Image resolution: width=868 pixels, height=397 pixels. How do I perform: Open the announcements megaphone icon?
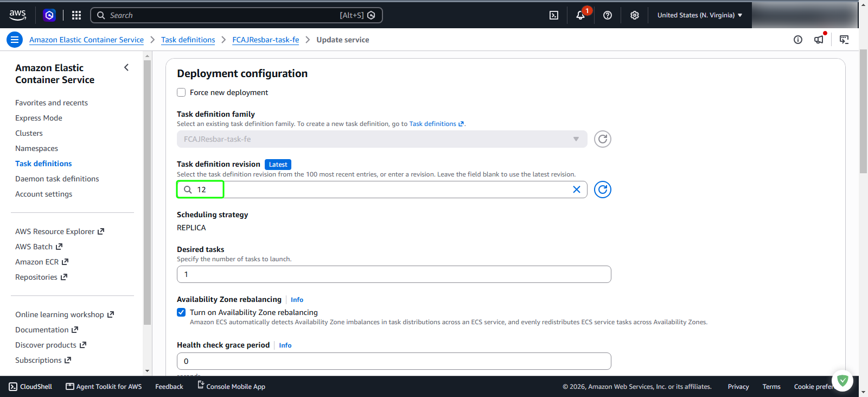tap(819, 40)
